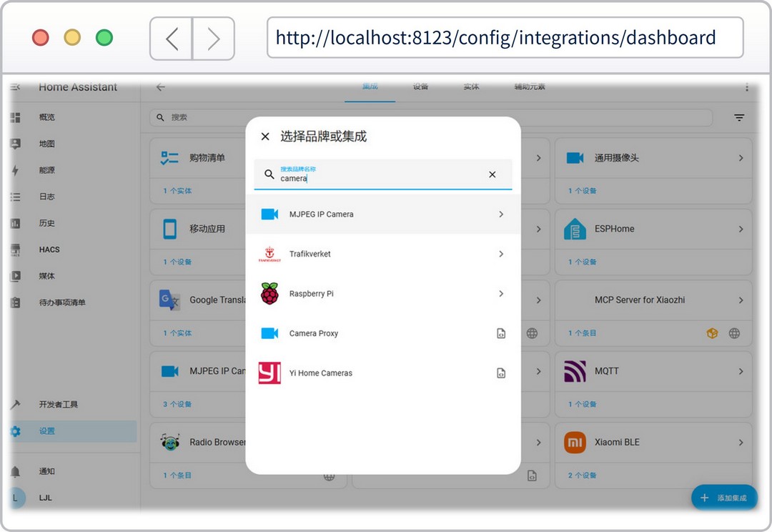Click the Raspberry Pi logo icon
Viewport: 772px width, 532px height.
click(269, 294)
